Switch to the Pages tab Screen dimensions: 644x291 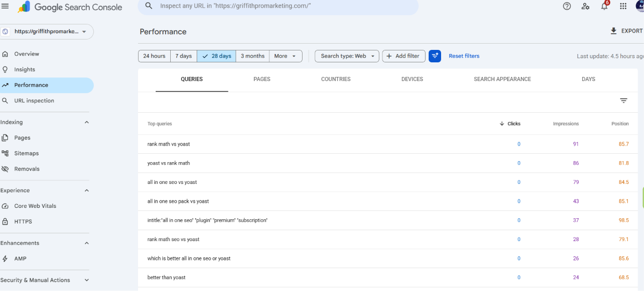pyautogui.click(x=262, y=80)
